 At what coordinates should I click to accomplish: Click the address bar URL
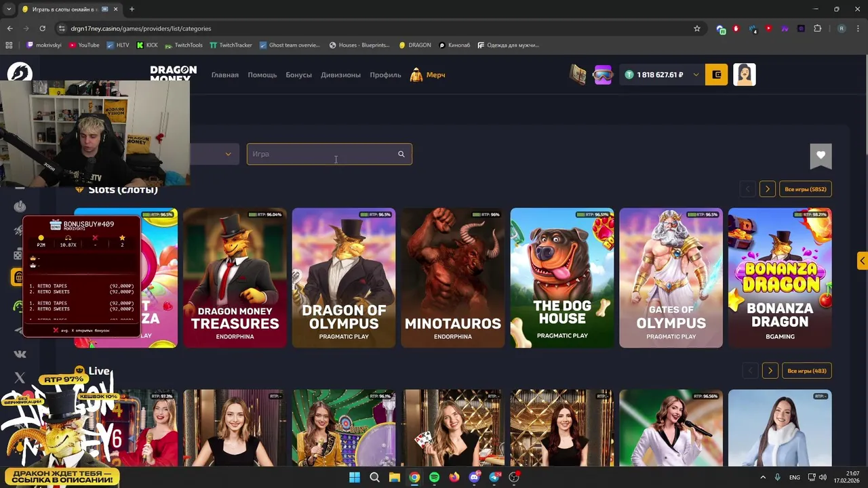click(x=141, y=28)
